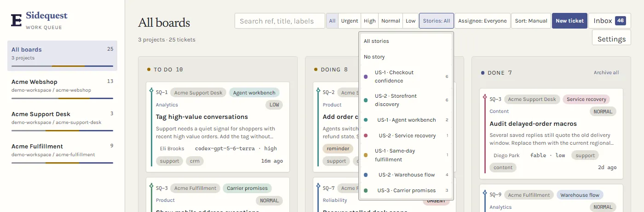
Task: Click the crm tag on SQ-1 card
Action: coord(195,161)
